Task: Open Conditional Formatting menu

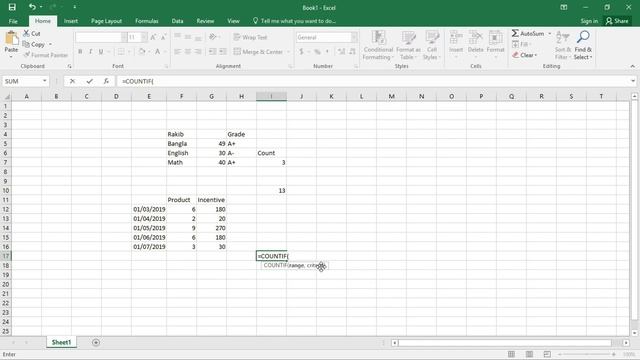Action: tap(378, 45)
